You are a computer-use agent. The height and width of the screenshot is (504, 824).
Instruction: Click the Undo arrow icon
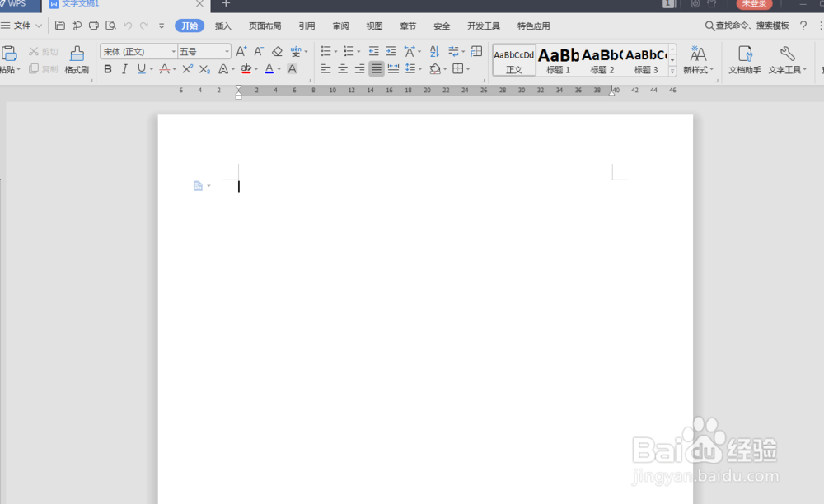click(x=127, y=26)
